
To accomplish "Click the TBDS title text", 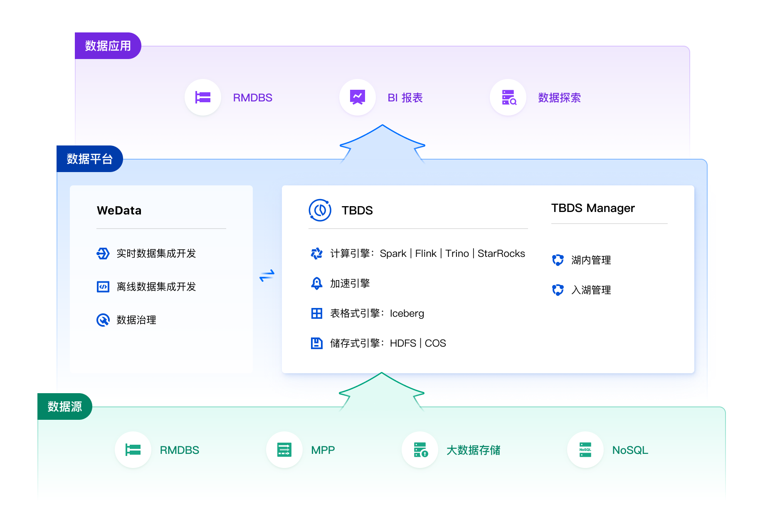I will coord(357,210).
